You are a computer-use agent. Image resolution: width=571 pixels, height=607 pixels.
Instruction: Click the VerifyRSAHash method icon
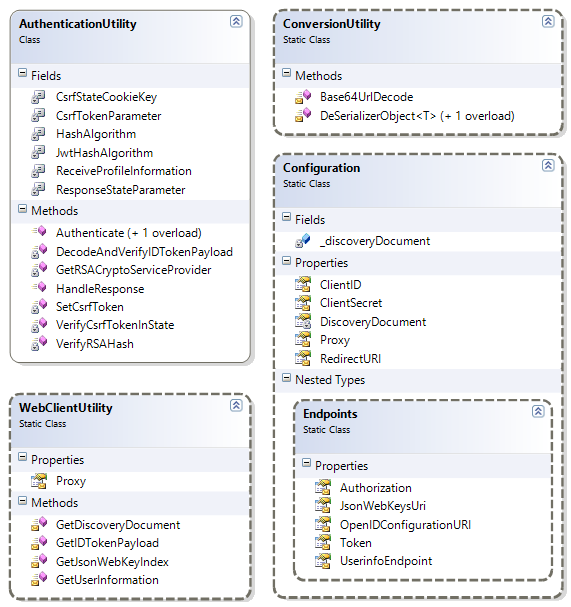(39, 343)
